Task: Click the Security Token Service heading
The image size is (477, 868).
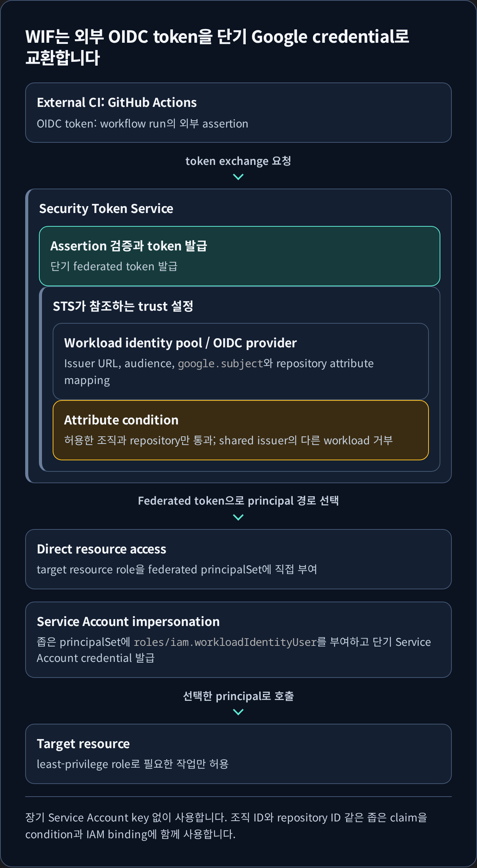Action: 106,209
